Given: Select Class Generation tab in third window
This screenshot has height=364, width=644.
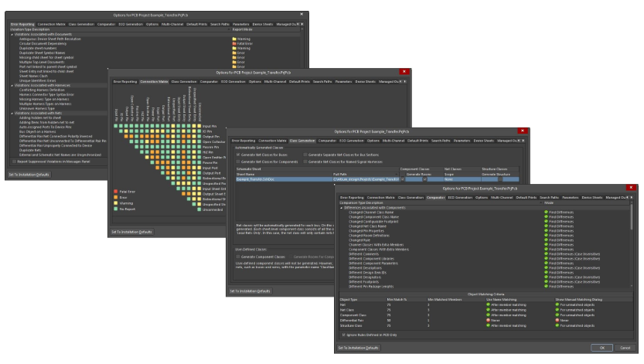Looking at the screenshot, I should (x=302, y=141).
